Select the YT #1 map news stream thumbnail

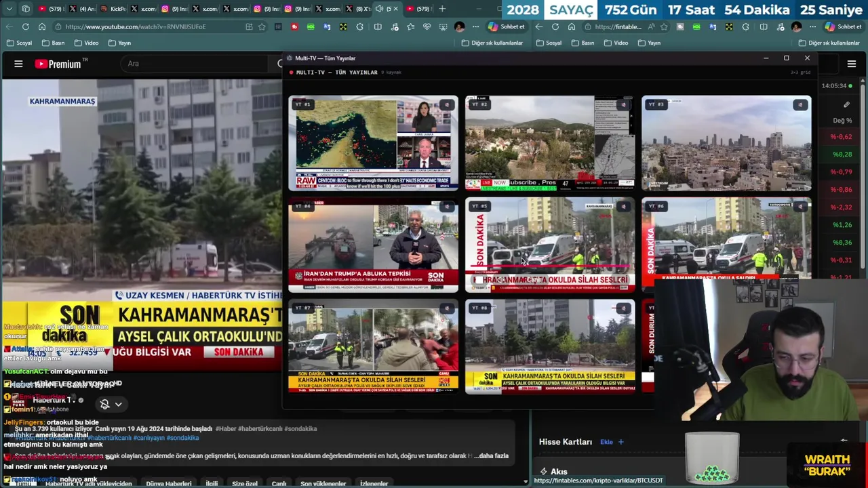373,143
